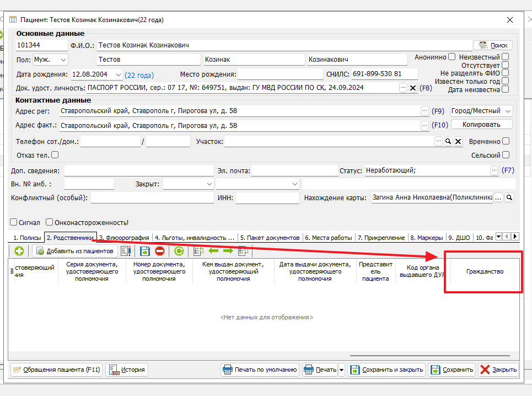
Task: Open registration address ellipsis button
Action: (425, 111)
